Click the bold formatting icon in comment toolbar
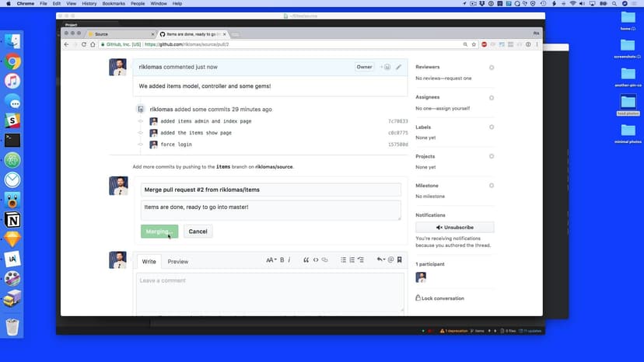The image size is (644, 362). tap(282, 260)
